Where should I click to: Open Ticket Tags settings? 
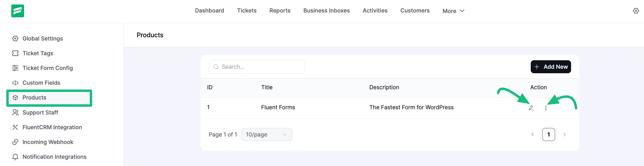pyautogui.click(x=38, y=53)
